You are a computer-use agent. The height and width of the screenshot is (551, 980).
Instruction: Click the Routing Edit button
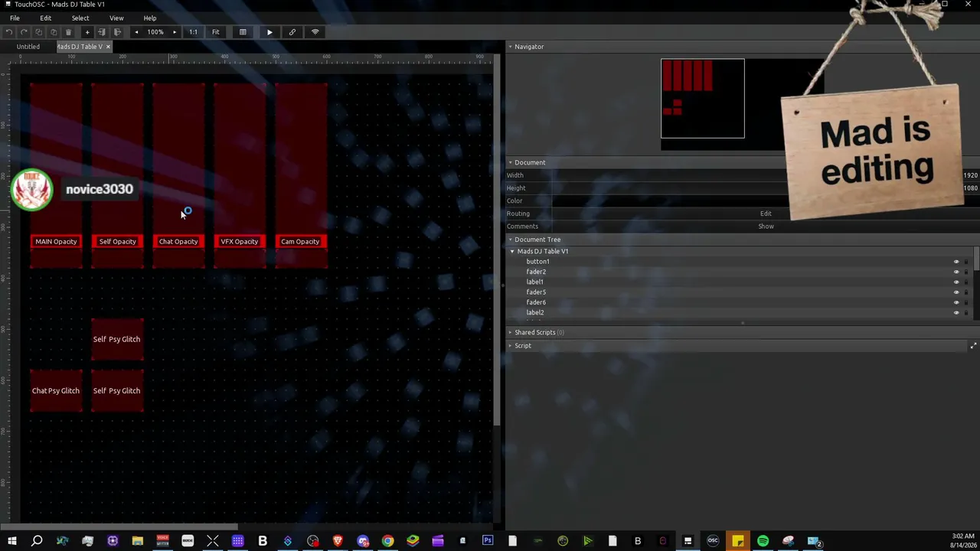[766, 214]
